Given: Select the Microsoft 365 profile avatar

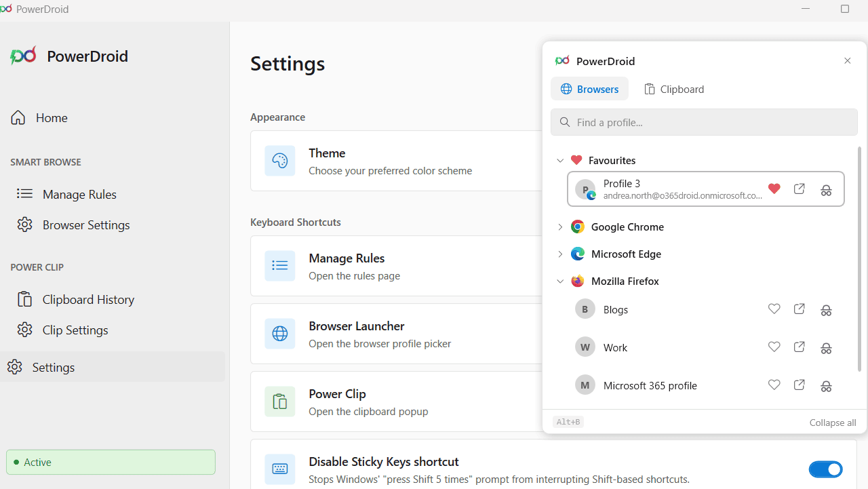Looking at the screenshot, I should [x=585, y=385].
